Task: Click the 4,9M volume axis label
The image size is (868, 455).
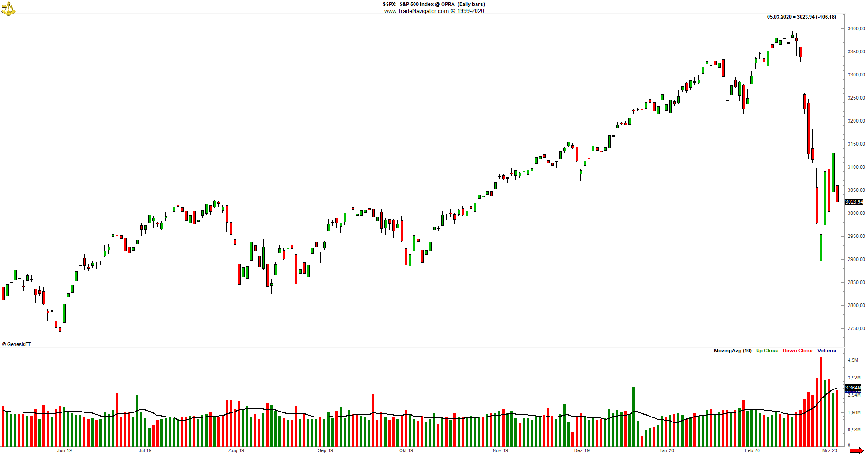Action: [853, 360]
